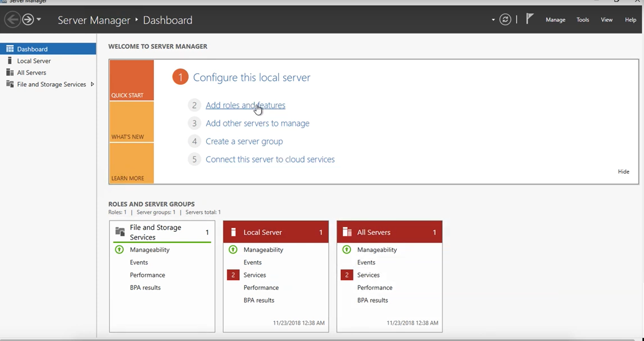Open File and Storage Services in sidebar

48,84
